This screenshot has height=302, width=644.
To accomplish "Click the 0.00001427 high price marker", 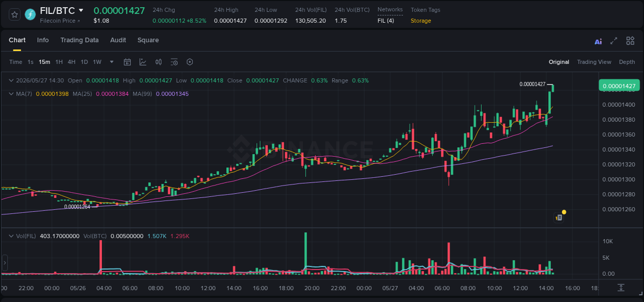I will click(532, 84).
